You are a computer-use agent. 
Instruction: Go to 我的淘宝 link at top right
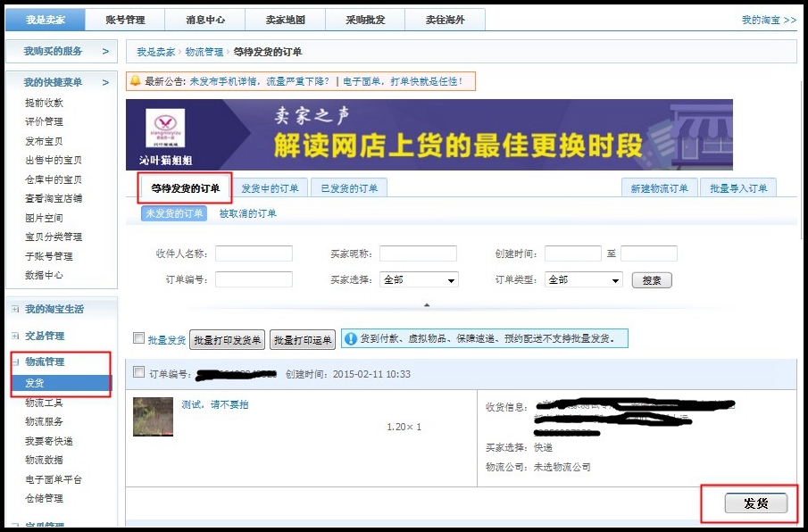coord(769,21)
